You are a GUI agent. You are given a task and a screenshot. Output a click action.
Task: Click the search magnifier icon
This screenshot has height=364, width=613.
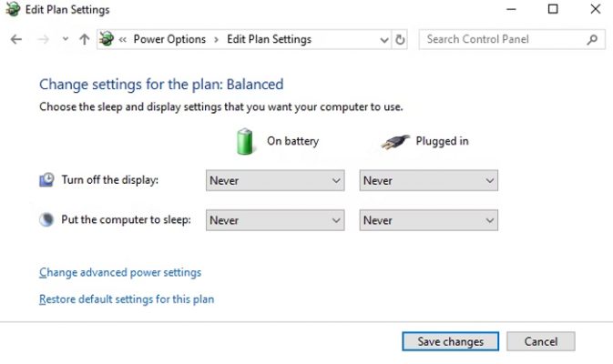point(593,39)
